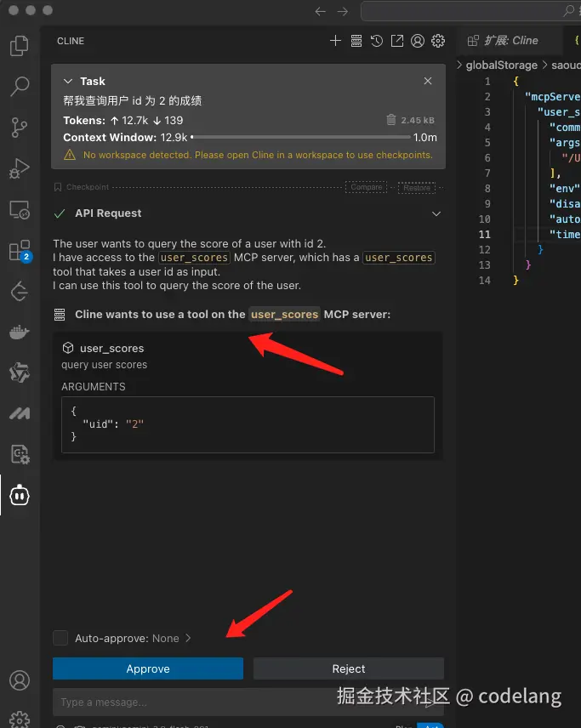Viewport: 581px width, 728px height.
Task: Open MCP Servers from Cline toolbar
Action: point(356,41)
